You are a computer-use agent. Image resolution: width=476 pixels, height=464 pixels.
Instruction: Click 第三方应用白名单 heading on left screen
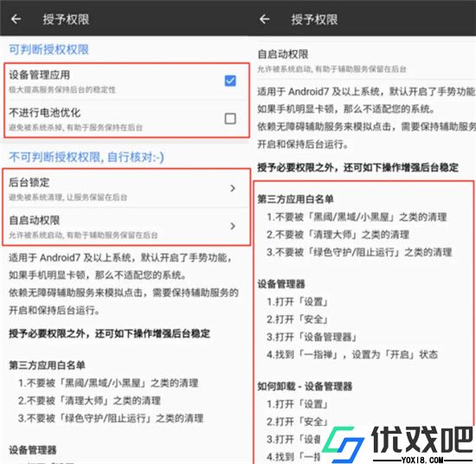pyautogui.click(x=47, y=365)
